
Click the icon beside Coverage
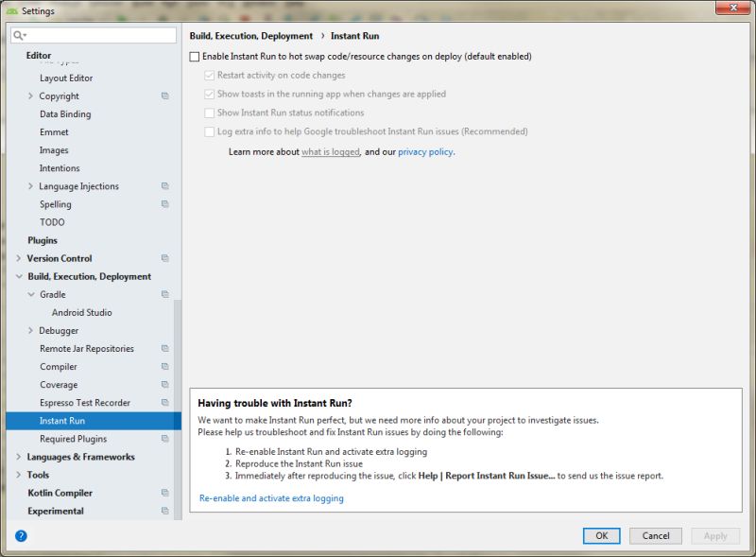[x=164, y=384]
